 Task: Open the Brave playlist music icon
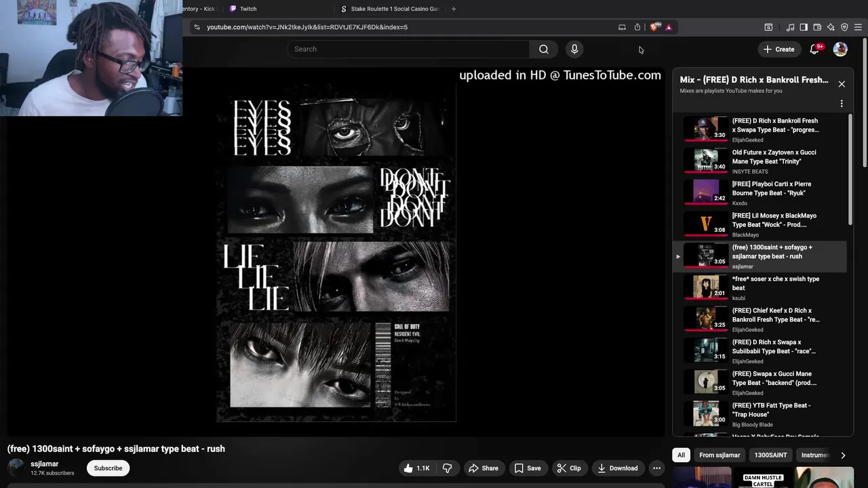790,27
